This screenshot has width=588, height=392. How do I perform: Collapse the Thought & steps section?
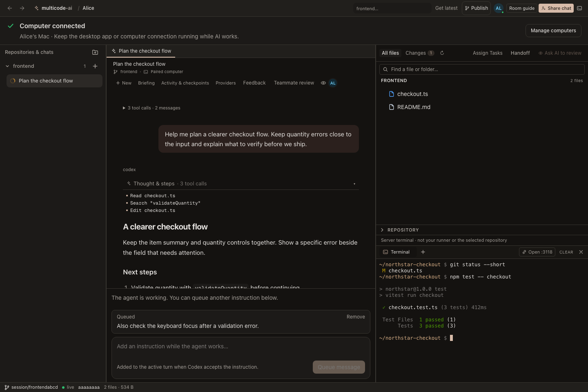(241, 184)
